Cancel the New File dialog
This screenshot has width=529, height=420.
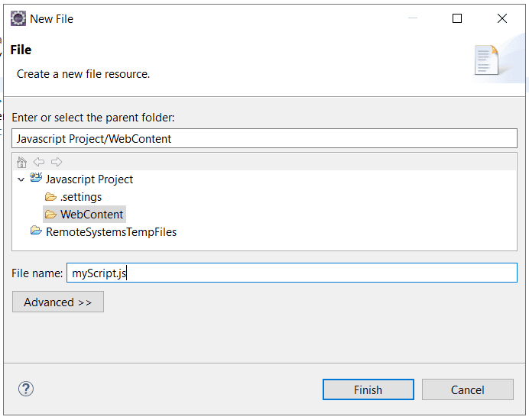pyautogui.click(x=468, y=389)
